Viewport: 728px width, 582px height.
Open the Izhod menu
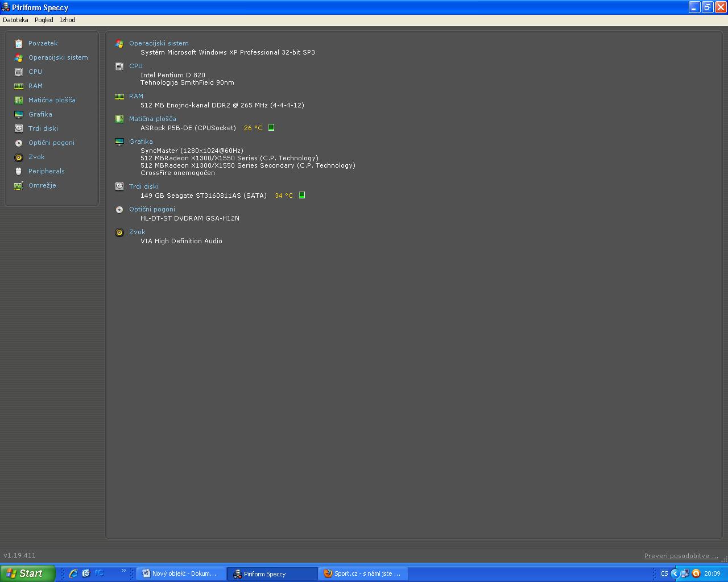click(x=68, y=20)
